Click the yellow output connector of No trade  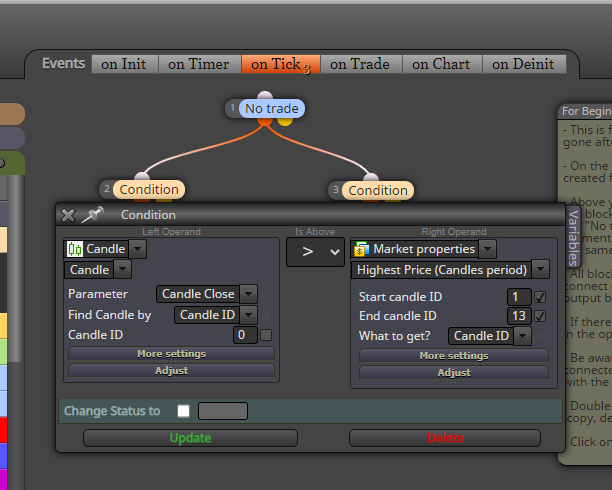pos(285,121)
